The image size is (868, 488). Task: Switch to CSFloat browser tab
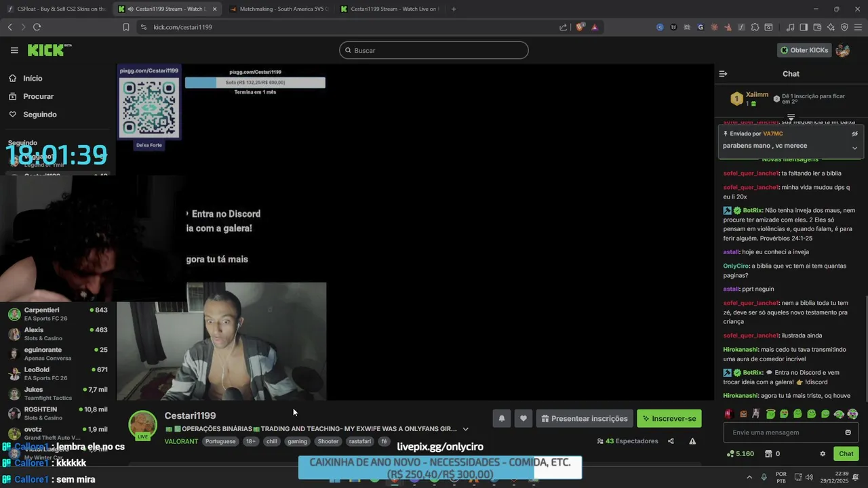[x=56, y=9]
